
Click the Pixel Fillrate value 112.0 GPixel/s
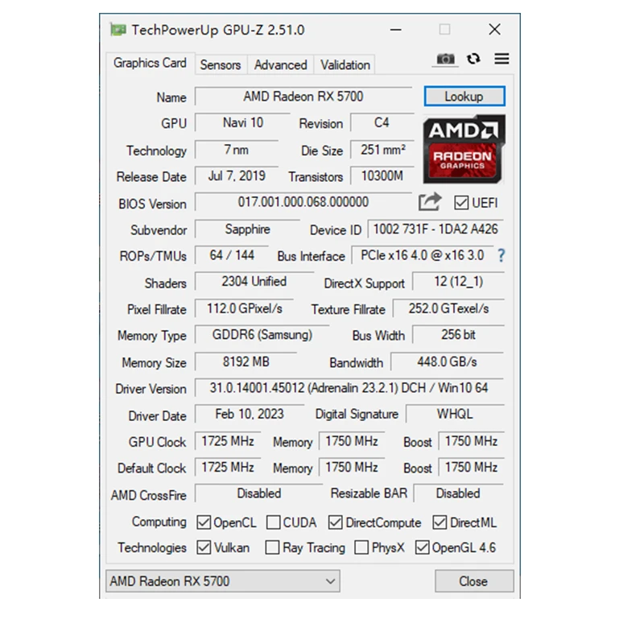(245, 308)
